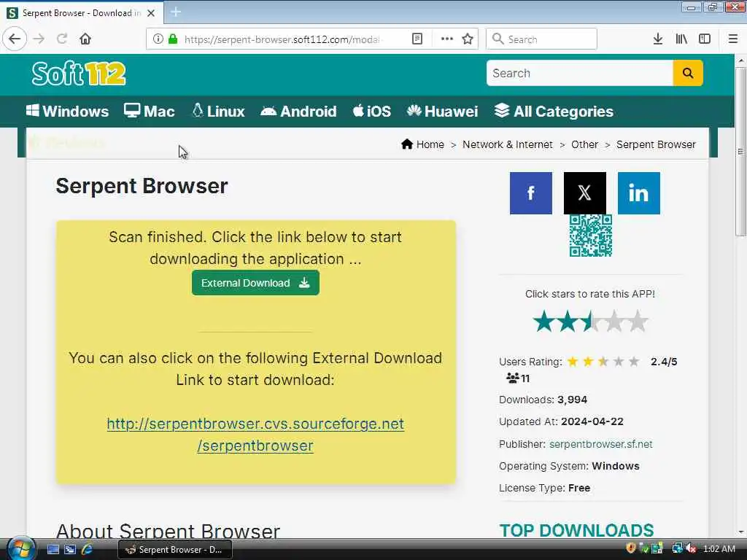The height and width of the screenshot is (560, 747).
Task: Click the TOP DOWNLOADS heading
Action: 576,530
